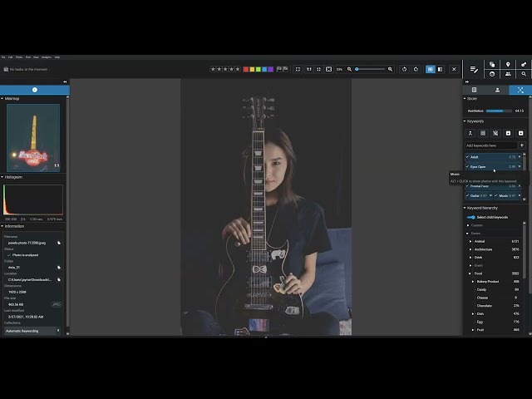Click the fill view icon
Screen dimensions: 532x399
tap(329, 69)
